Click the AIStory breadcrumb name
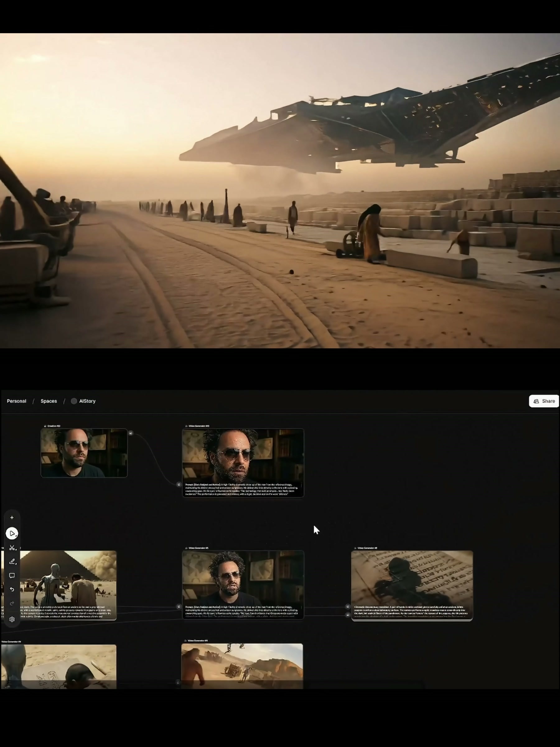 coord(87,401)
